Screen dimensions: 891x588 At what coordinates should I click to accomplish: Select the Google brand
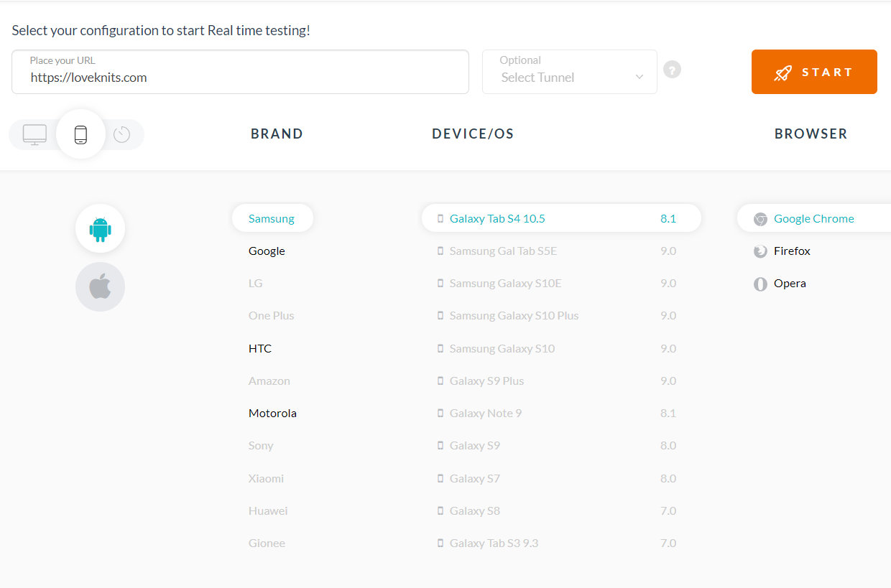click(x=267, y=251)
